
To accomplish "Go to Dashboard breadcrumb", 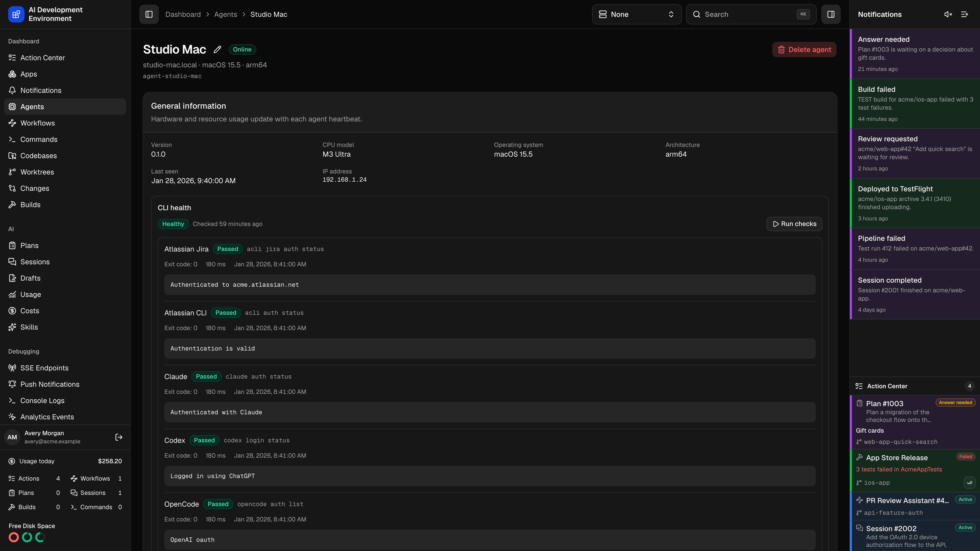I will [183, 15].
